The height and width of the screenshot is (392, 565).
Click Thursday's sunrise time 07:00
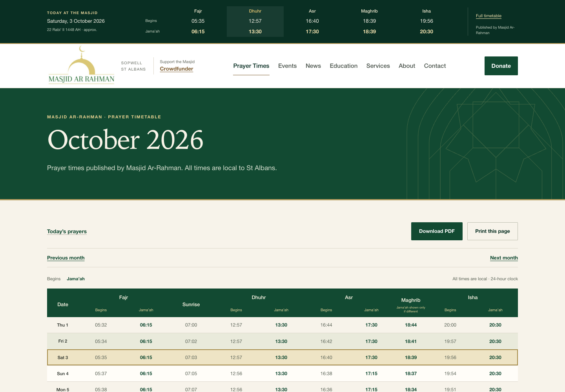point(191,325)
